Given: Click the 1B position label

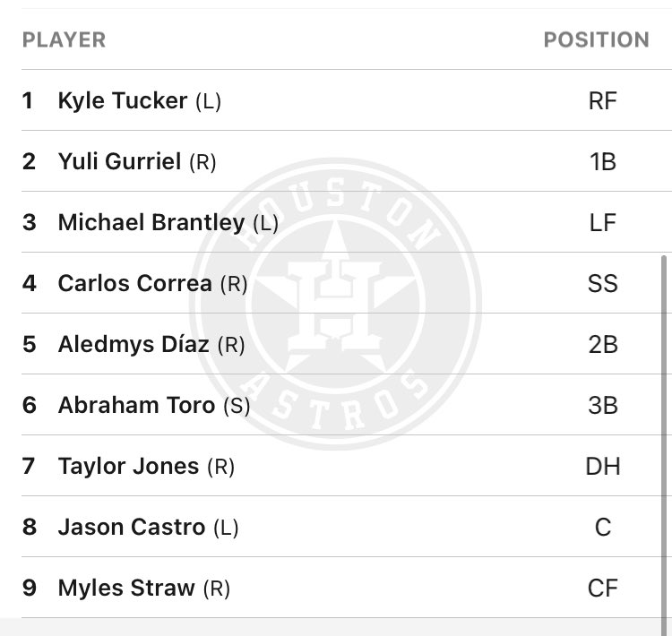Looking at the screenshot, I should point(603,161).
